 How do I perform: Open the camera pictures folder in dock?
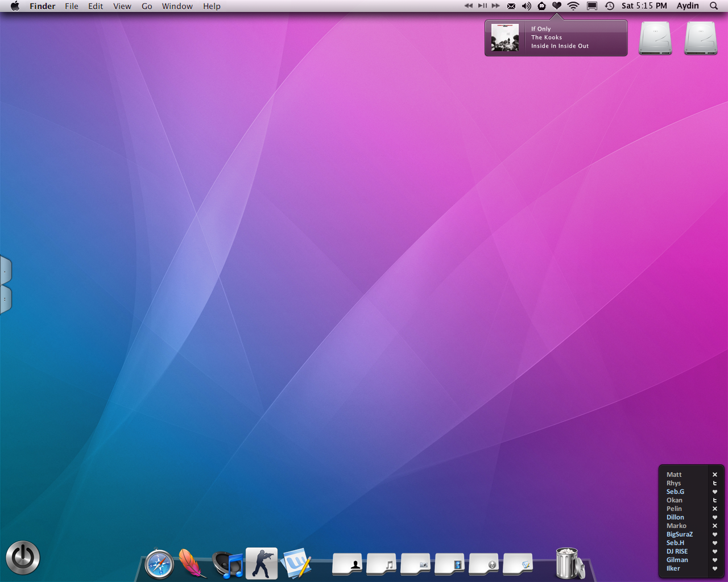click(x=415, y=564)
